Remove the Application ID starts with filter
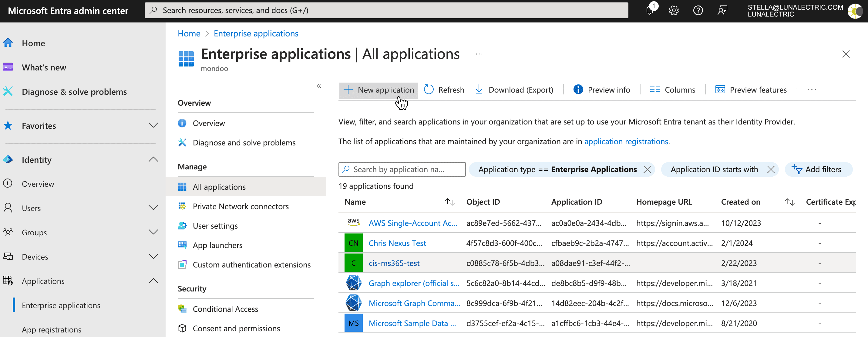 pos(770,169)
